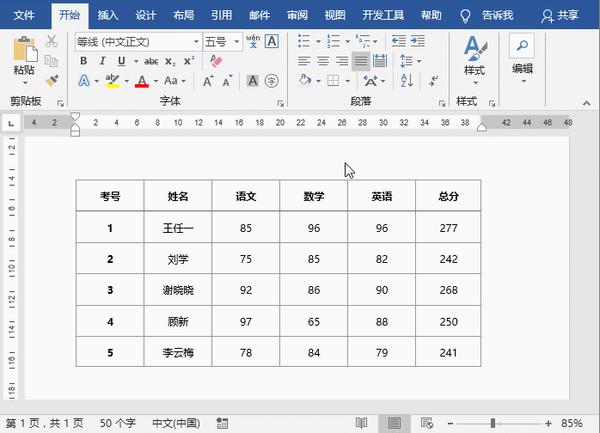Toggle Italic formatting
Viewport: 600px width, 433px height.
102,61
